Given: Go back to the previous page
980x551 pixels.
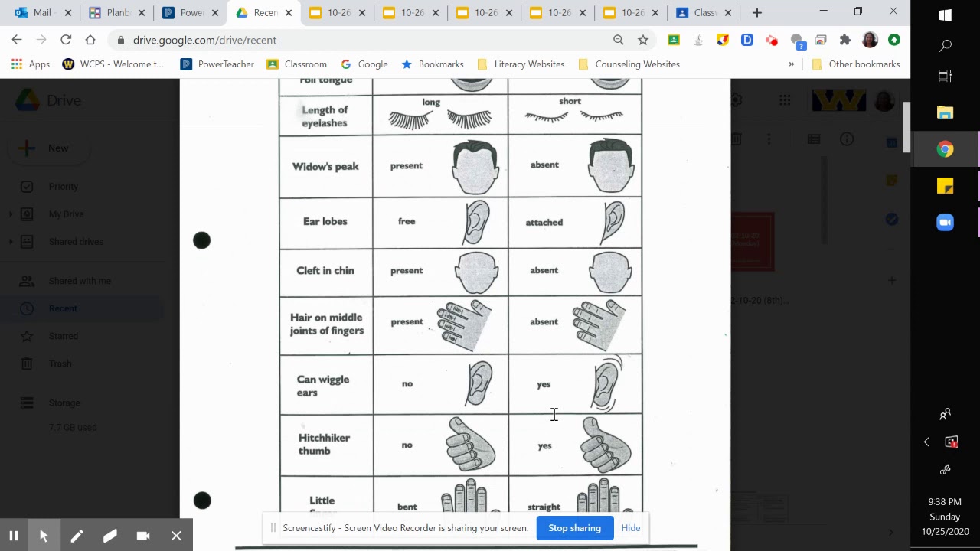Looking at the screenshot, I should tap(17, 40).
